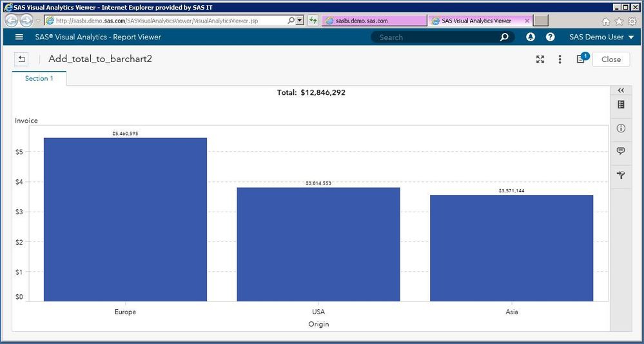Open the details table icon in right pane
Image resolution: width=644 pixels, height=344 pixels.
point(621,105)
